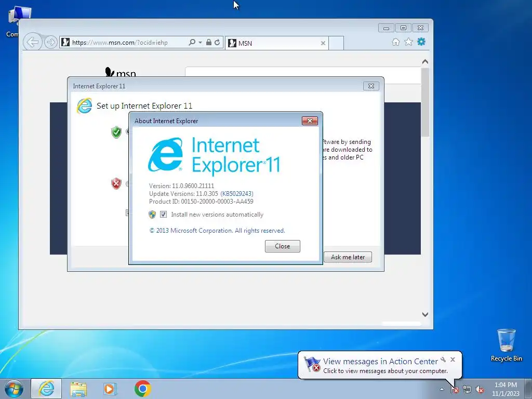532x399 pixels.
Task: Close the Set up Internet Explorer 11 dialog
Action: tap(371, 86)
